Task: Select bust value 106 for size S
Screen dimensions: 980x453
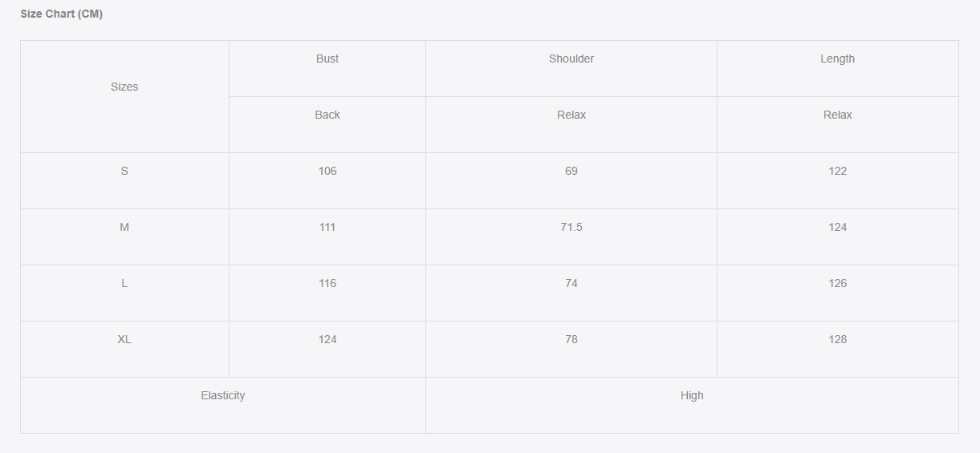Action: [x=327, y=171]
